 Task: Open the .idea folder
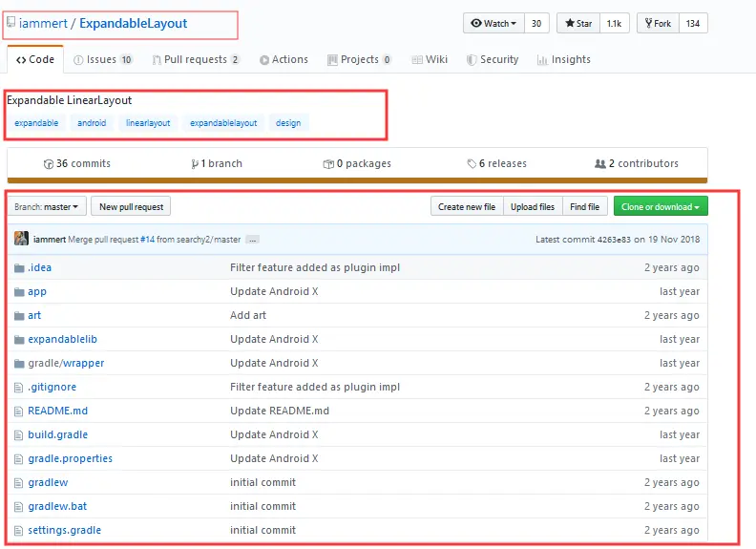(x=39, y=267)
